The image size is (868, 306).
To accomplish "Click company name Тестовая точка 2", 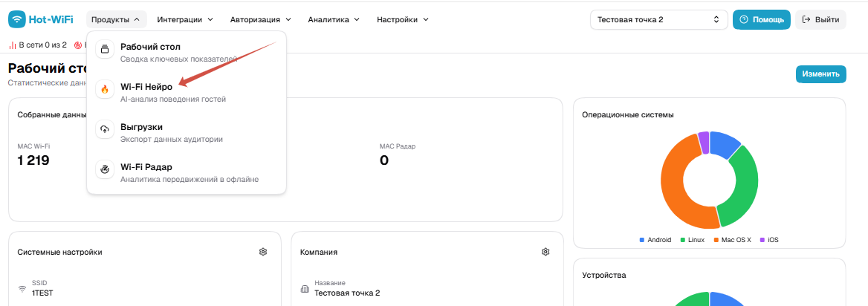I will click(347, 293).
